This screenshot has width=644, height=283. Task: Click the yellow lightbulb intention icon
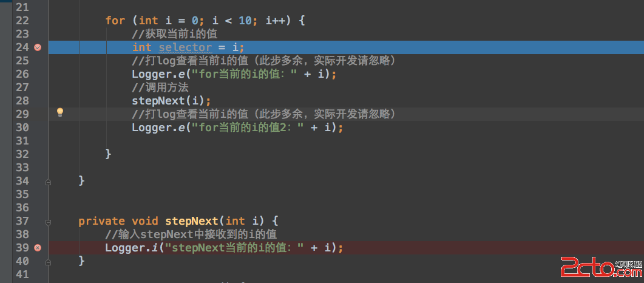(x=60, y=112)
